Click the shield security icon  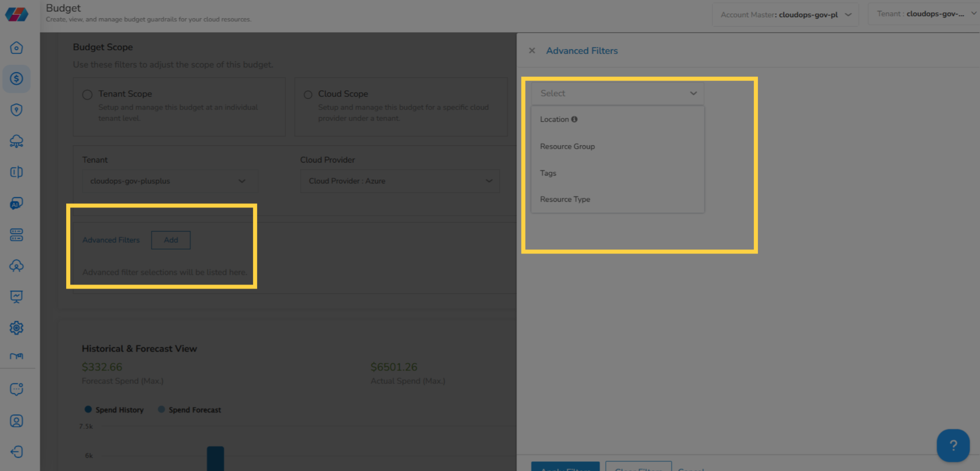click(16, 110)
